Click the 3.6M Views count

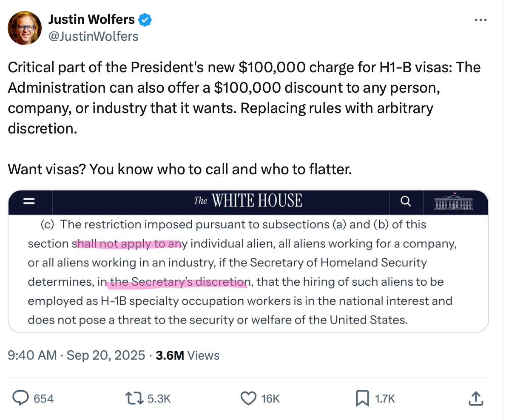pos(187,355)
